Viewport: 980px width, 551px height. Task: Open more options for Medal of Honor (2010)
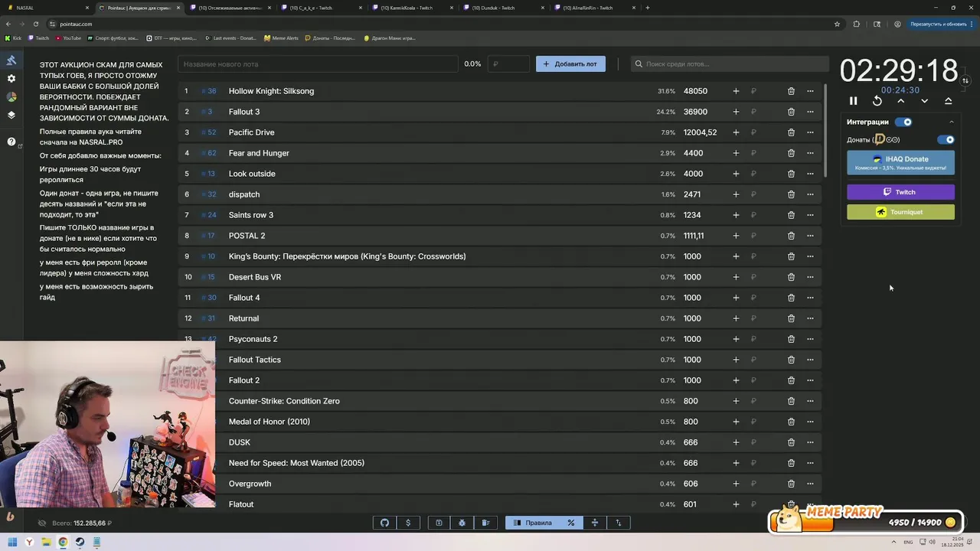pyautogui.click(x=810, y=422)
